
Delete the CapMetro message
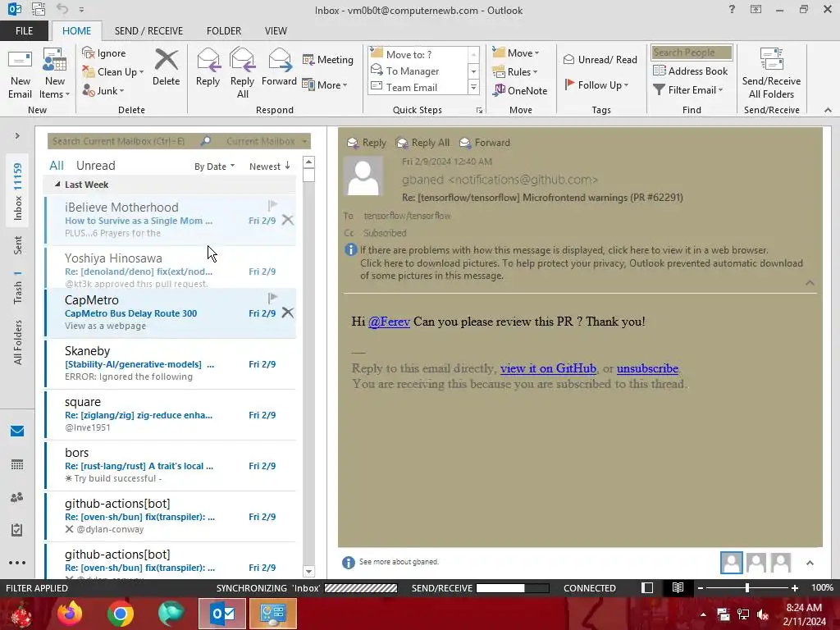click(288, 313)
